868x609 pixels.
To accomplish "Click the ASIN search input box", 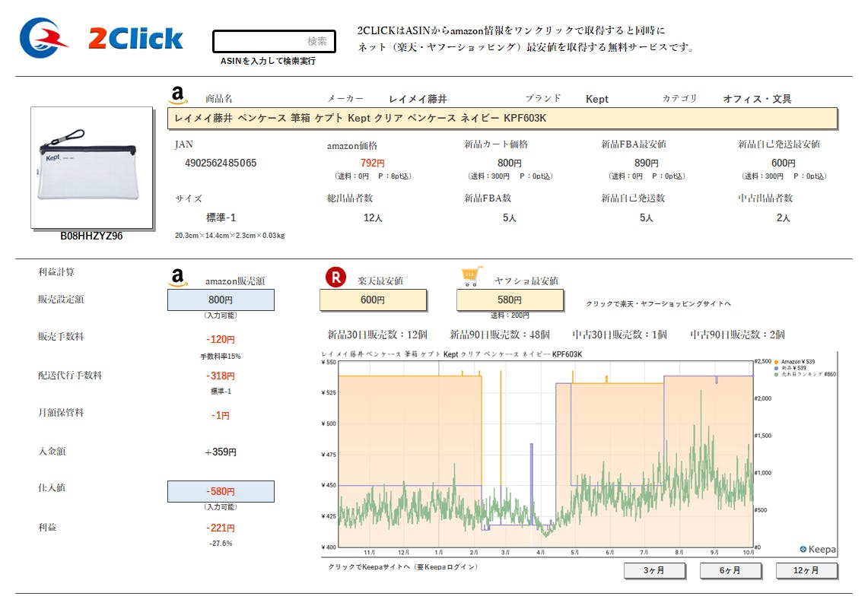I will click(x=274, y=41).
